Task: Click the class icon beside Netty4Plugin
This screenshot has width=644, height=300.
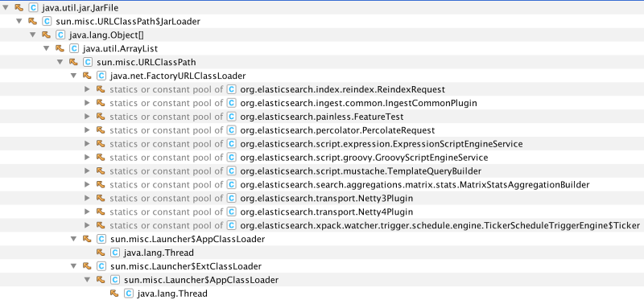Action: tap(232, 212)
